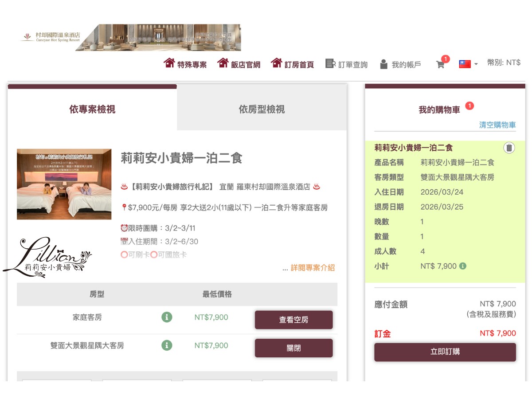Open the shopping cart icon with badge 1

pos(440,64)
